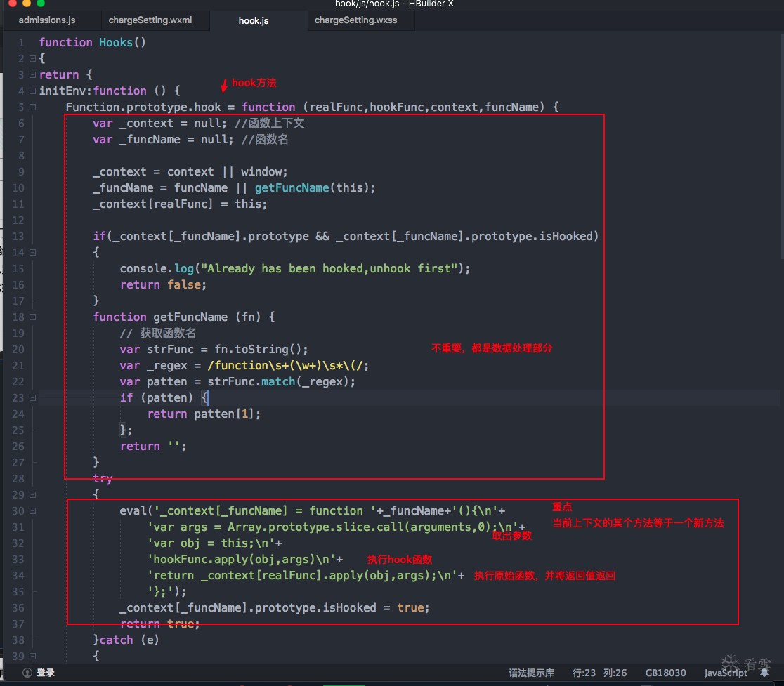This screenshot has width=784, height=686.
Task: Switch to the admissions.js tab
Action: 47,20
